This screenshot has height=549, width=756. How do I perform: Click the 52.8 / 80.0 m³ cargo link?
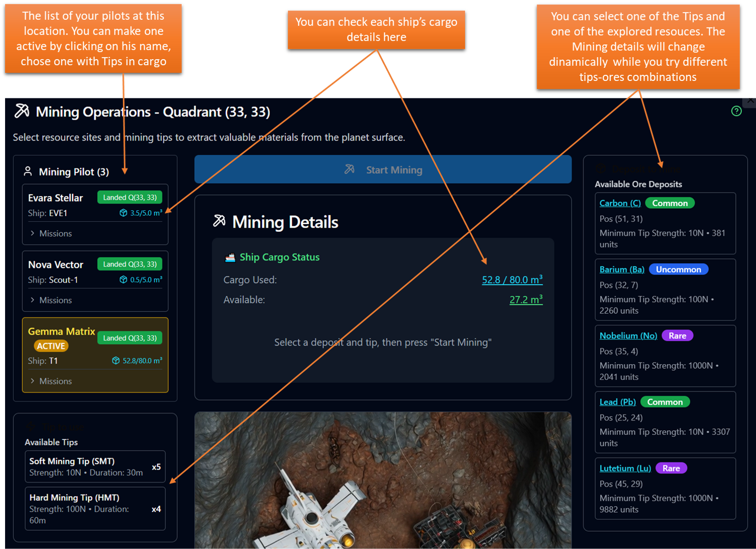point(511,280)
